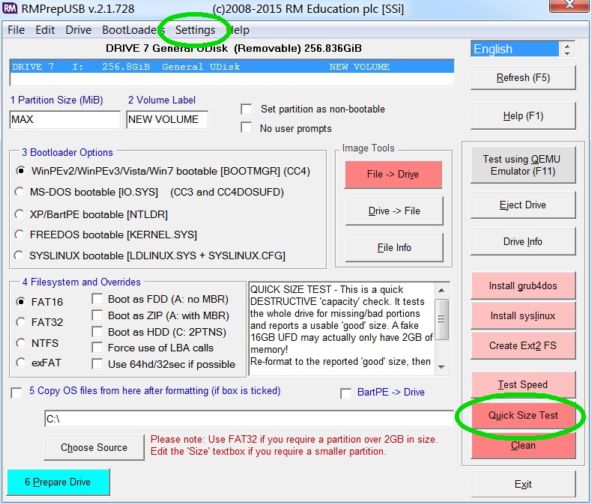Tick Set partition as non-bootable

(x=246, y=109)
